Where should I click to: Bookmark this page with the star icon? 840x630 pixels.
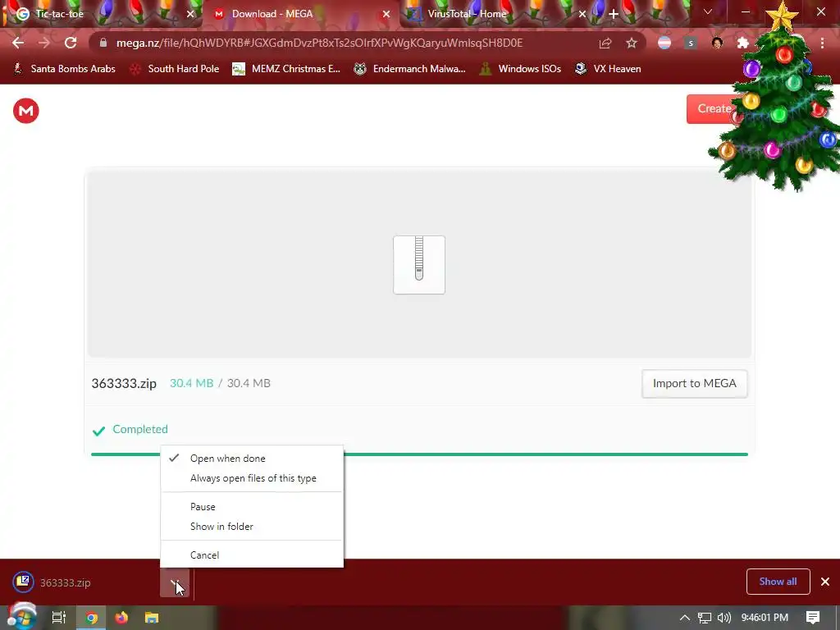632,43
